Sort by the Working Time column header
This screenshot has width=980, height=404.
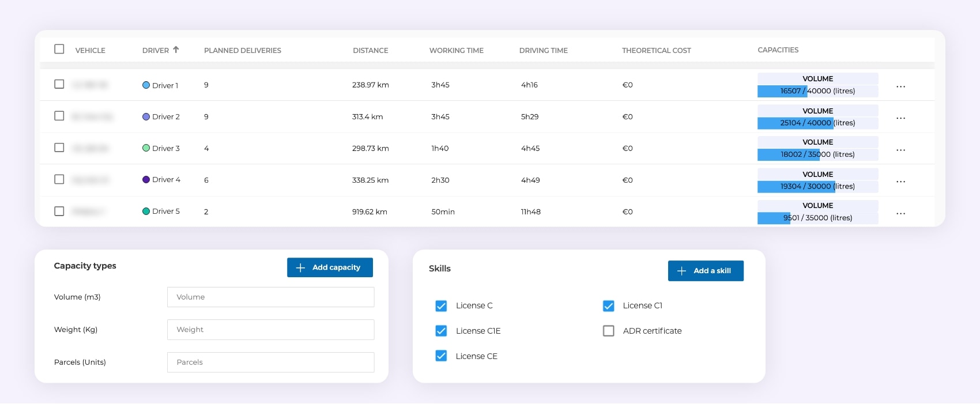pos(456,51)
